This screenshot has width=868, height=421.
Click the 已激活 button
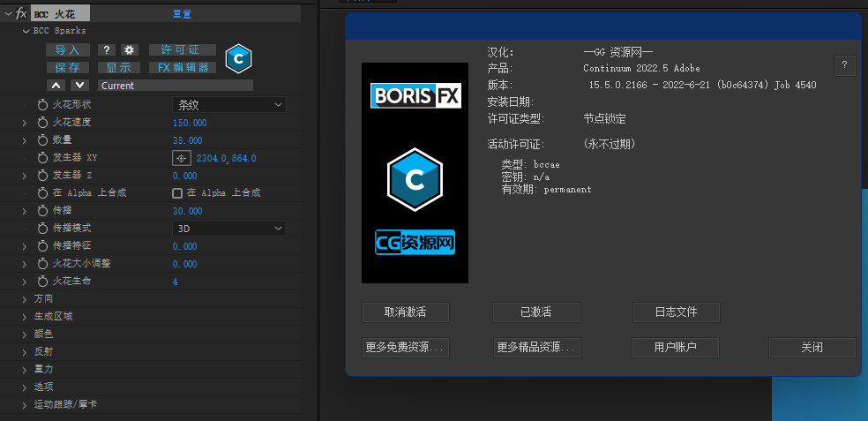[x=536, y=312]
